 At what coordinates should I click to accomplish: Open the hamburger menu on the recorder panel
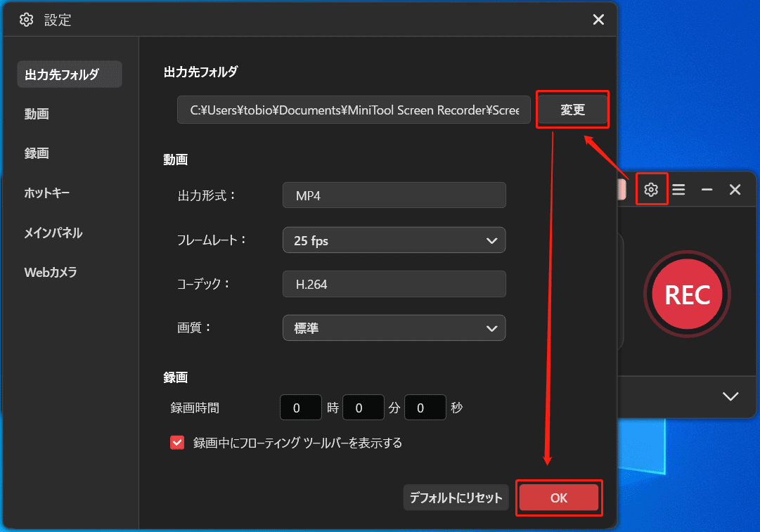[x=678, y=189]
